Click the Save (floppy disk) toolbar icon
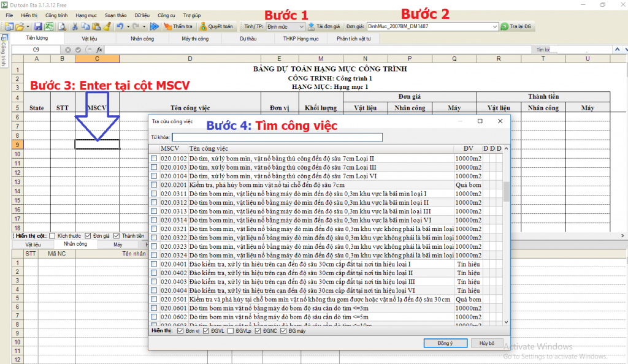 [38, 27]
